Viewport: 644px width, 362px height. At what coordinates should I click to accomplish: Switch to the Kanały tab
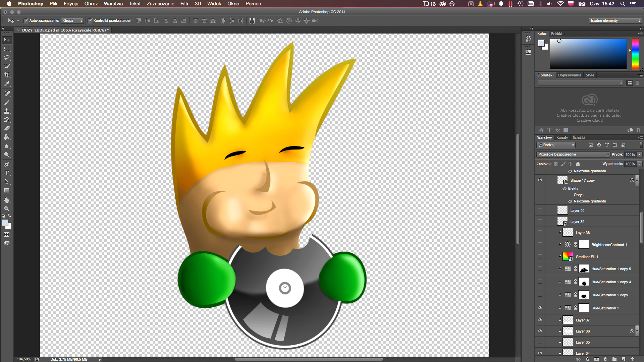(562, 137)
